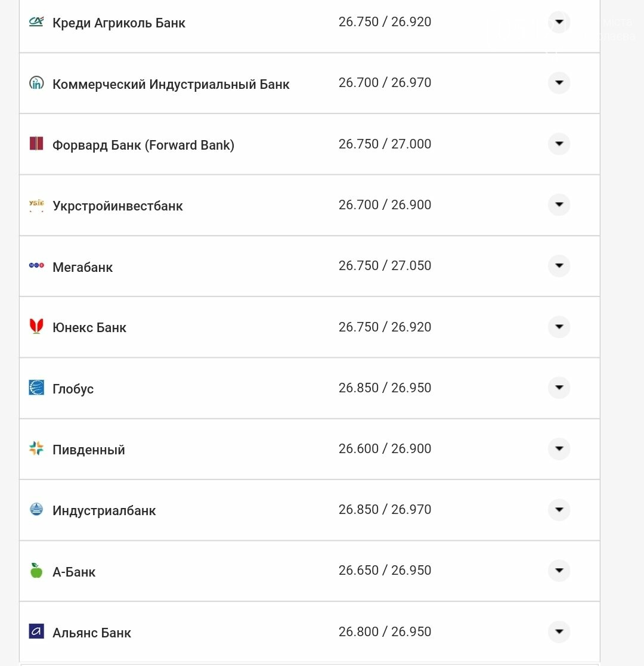This screenshot has width=644, height=666.
Task: Expand the Форвард Банк row details arrow
Action: pyautogui.click(x=559, y=144)
